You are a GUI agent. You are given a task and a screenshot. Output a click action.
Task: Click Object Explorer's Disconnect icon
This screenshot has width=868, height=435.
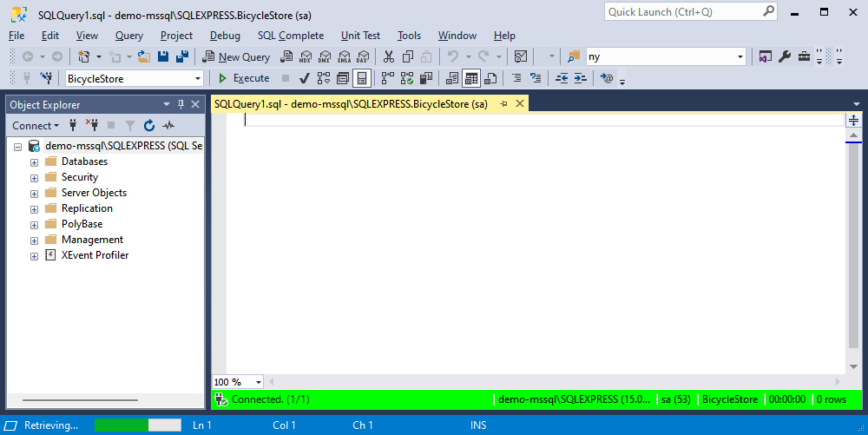click(92, 126)
